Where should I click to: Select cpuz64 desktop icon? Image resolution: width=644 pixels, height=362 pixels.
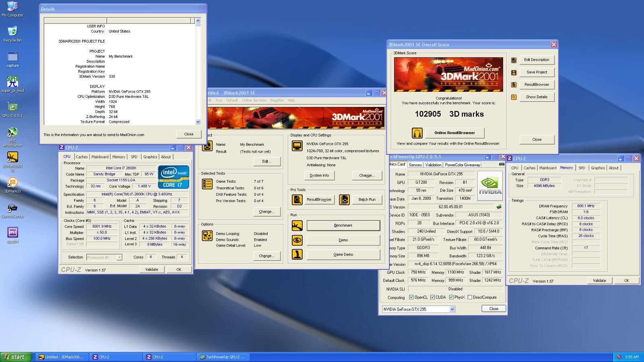(x=12, y=236)
